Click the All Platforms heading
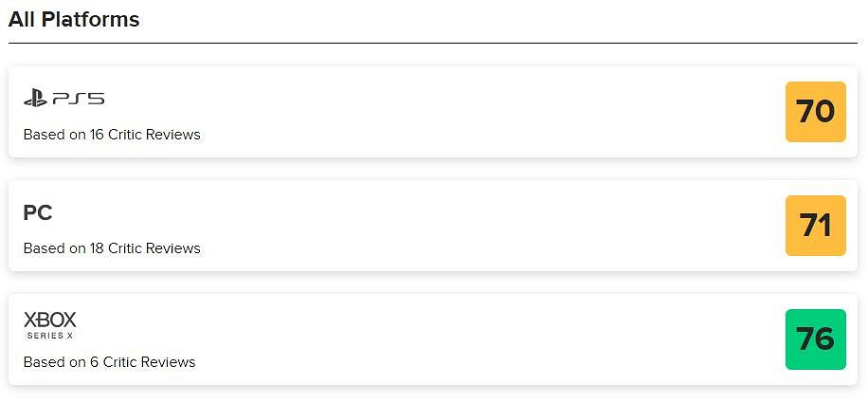Image resolution: width=868 pixels, height=403 pixels. click(x=74, y=20)
